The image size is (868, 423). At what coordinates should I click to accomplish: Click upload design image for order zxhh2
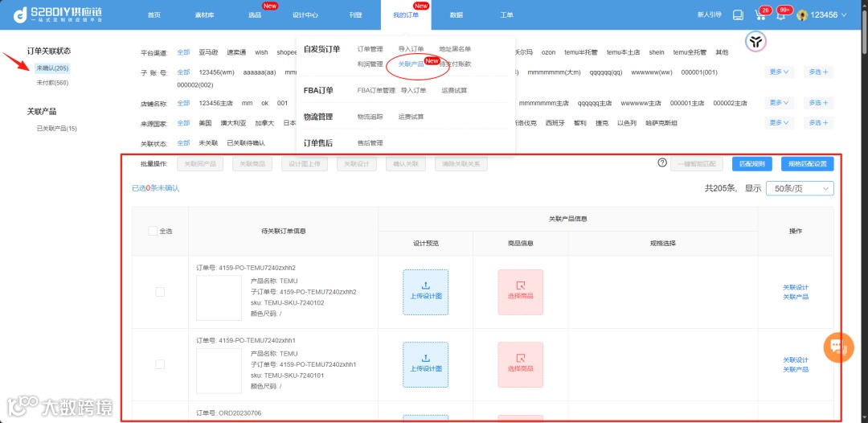click(426, 292)
